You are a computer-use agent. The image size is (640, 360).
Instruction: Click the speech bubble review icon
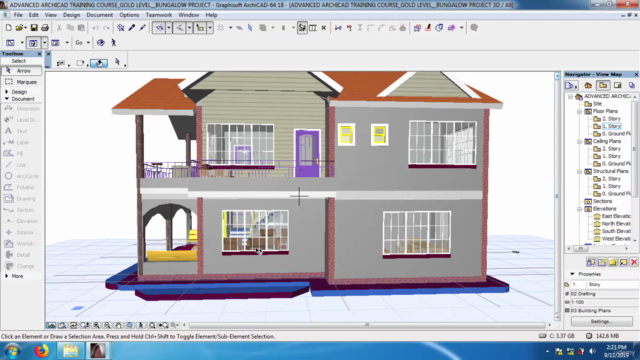tap(474, 28)
